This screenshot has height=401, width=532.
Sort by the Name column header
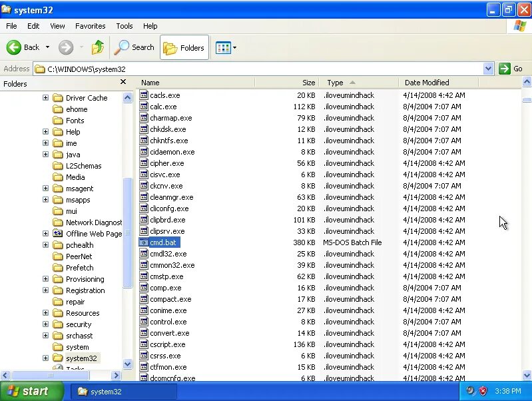[196, 83]
